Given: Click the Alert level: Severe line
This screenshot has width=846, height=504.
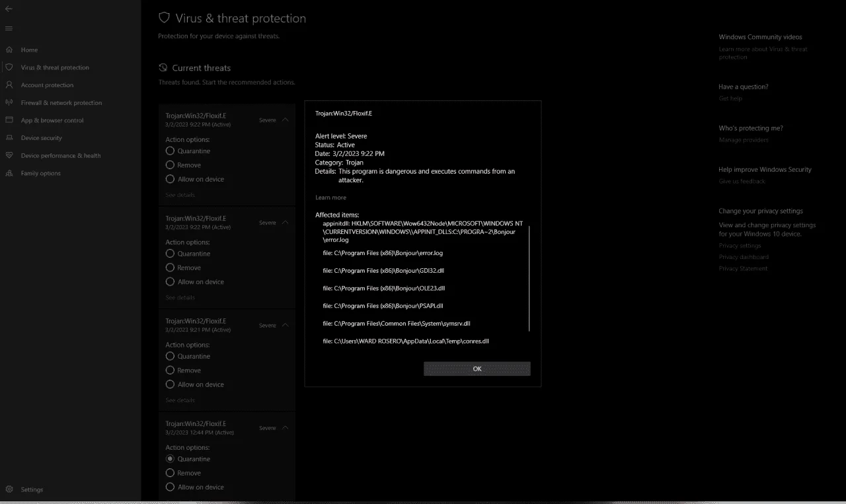Looking at the screenshot, I should [341, 136].
